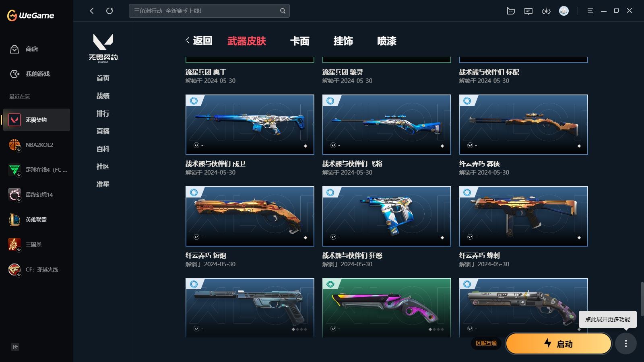This screenshot has height=362, width=644.
Task: Expand more functions via three-dot button
Action: pos(625,343)
